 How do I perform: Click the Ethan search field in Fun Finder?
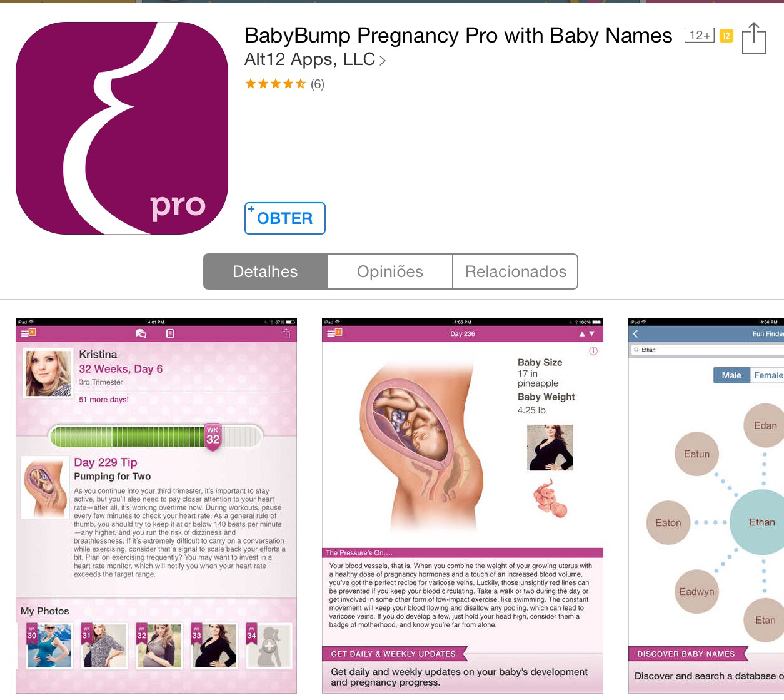click(x=706, y=350)
